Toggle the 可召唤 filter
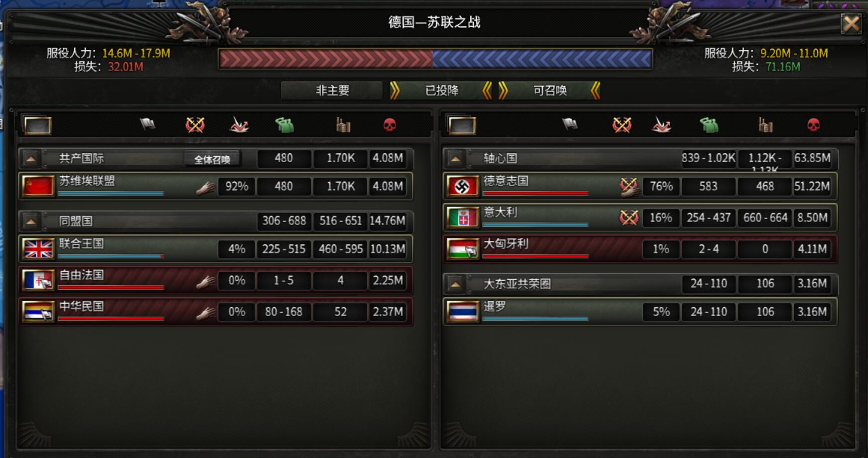The image size is (868, 458). point(550,91)
